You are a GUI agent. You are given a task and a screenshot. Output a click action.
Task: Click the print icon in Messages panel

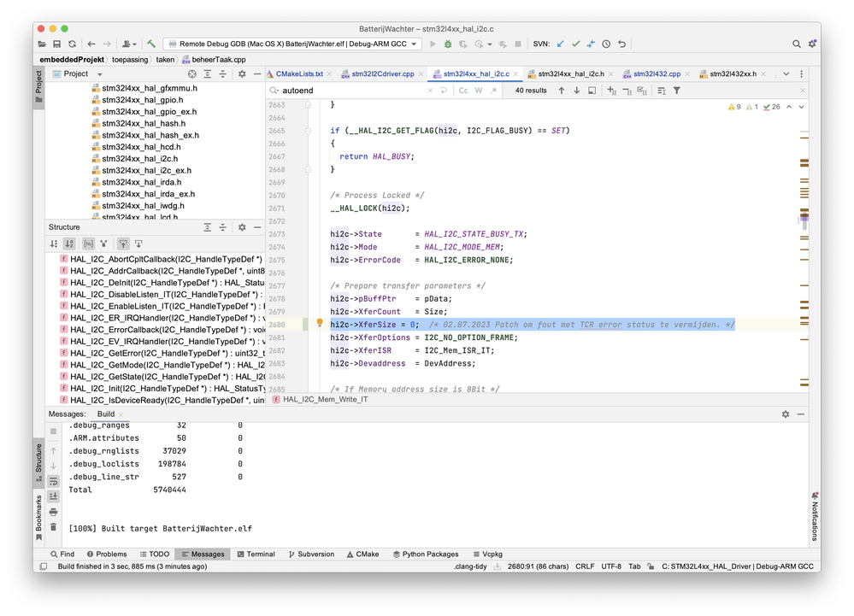[53, 512]
